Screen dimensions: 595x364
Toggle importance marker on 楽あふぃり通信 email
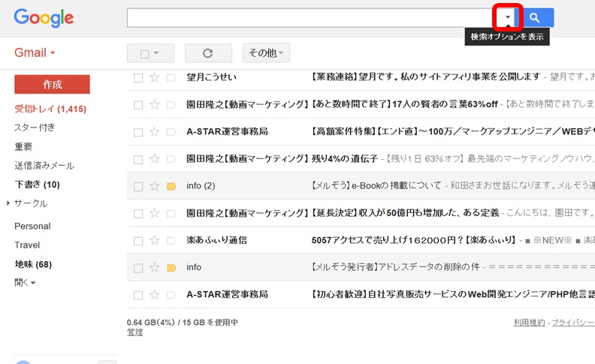[x=171, y=241]
